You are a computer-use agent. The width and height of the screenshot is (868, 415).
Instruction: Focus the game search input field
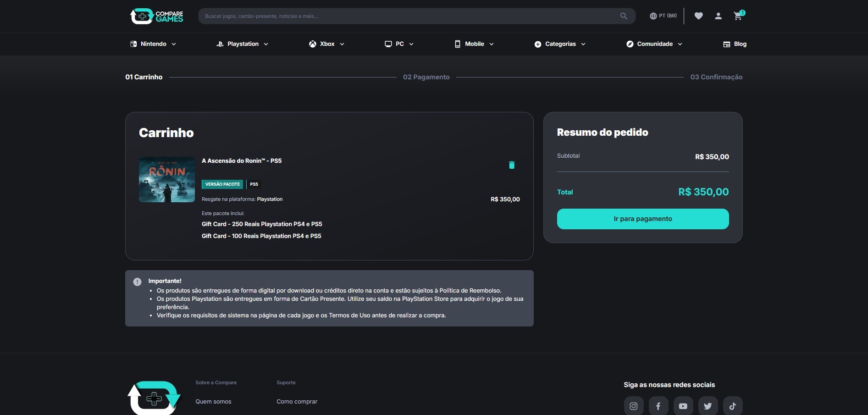[417, 16]
